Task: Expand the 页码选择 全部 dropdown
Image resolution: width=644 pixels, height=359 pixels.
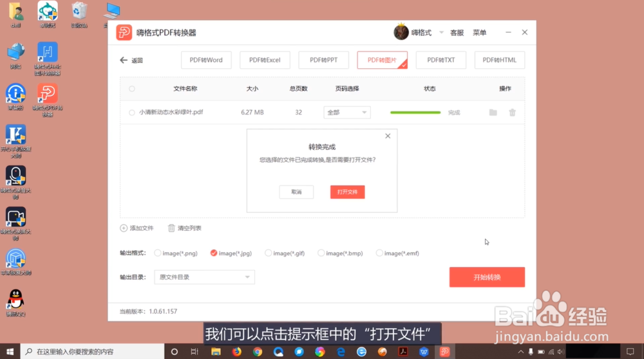Action: click(347, 113)
